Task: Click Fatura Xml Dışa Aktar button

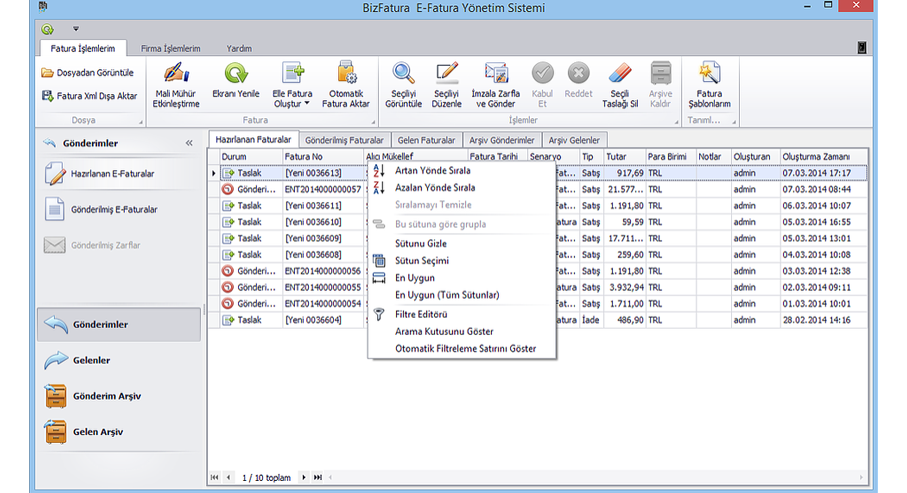Action: tap(89, 96)
